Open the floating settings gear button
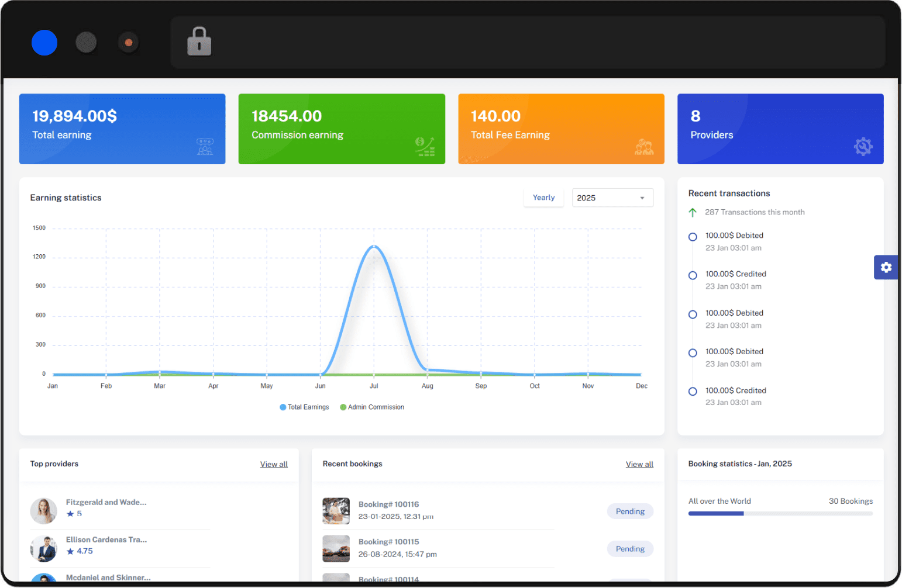The image size is (902, 588). coord(886,267)
